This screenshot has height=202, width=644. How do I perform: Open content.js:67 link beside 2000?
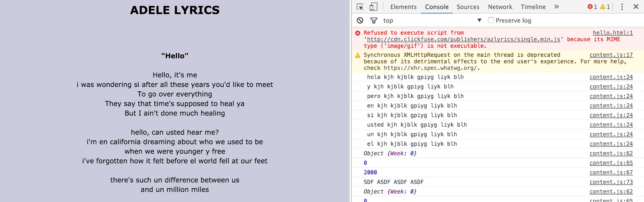(611, 172)
